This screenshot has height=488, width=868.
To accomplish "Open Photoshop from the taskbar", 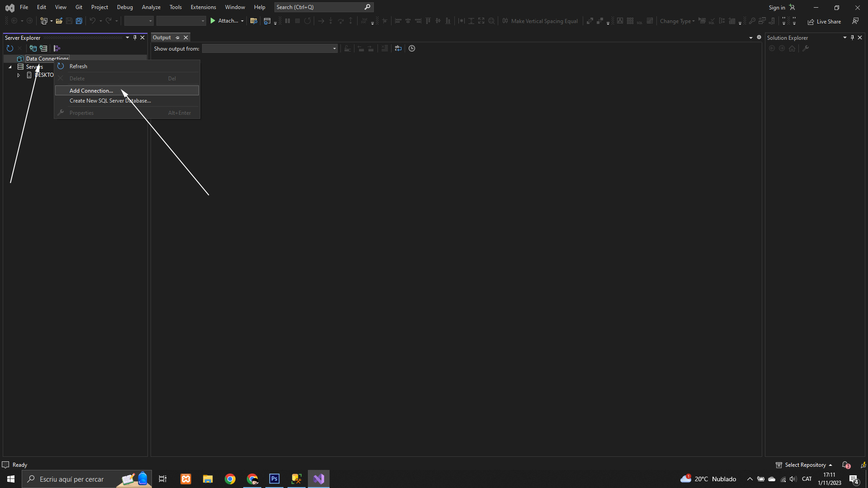I will click(x=274, y=479).
